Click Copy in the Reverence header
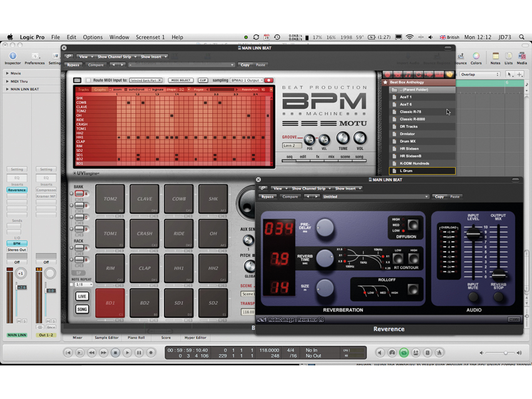This screenshot has height=399, width=532. [439, 196]
